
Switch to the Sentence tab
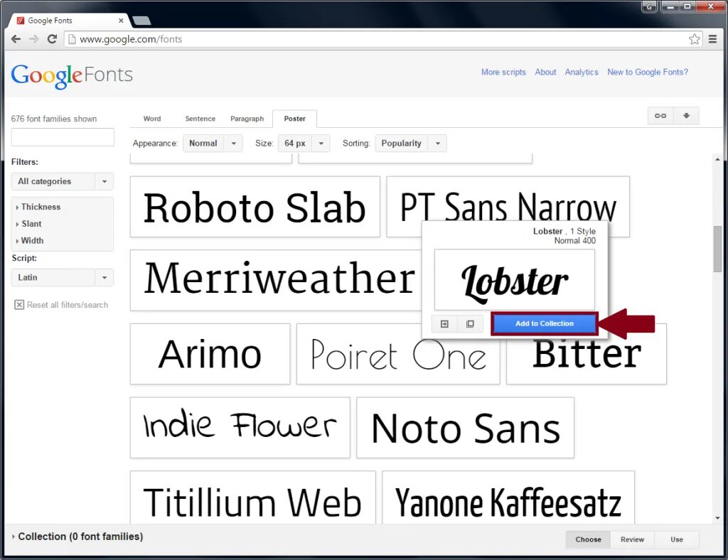pyautogui.click(x=200, y=119)
